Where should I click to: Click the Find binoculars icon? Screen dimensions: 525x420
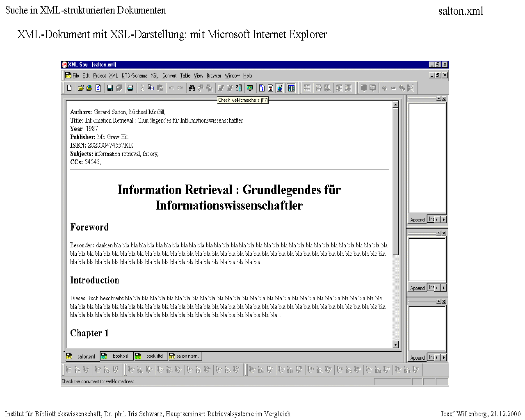click(x=192, y=88)
